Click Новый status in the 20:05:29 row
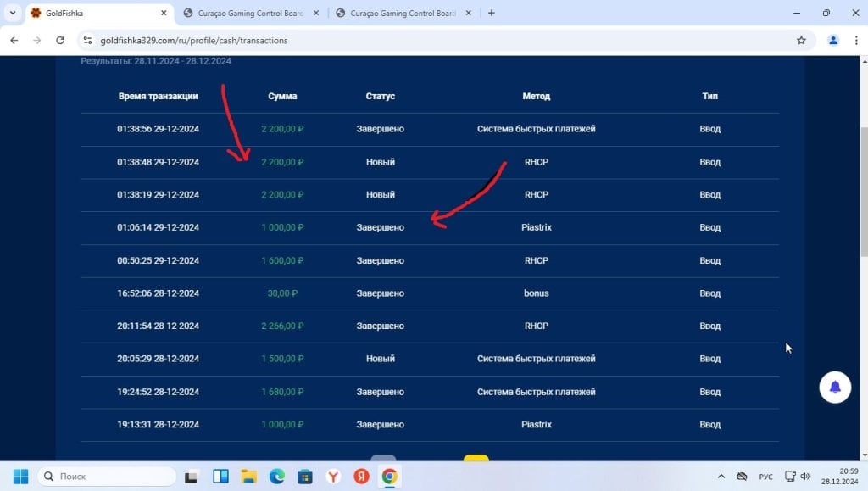The width and height of the screenshot is (868, 491). (x=381, y=358)
